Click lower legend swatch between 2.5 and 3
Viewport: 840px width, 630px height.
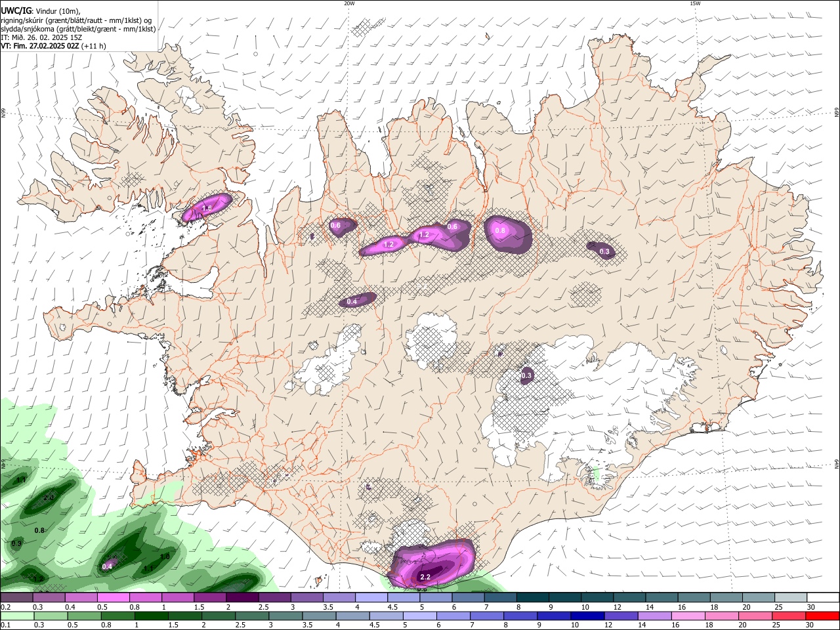252,616
